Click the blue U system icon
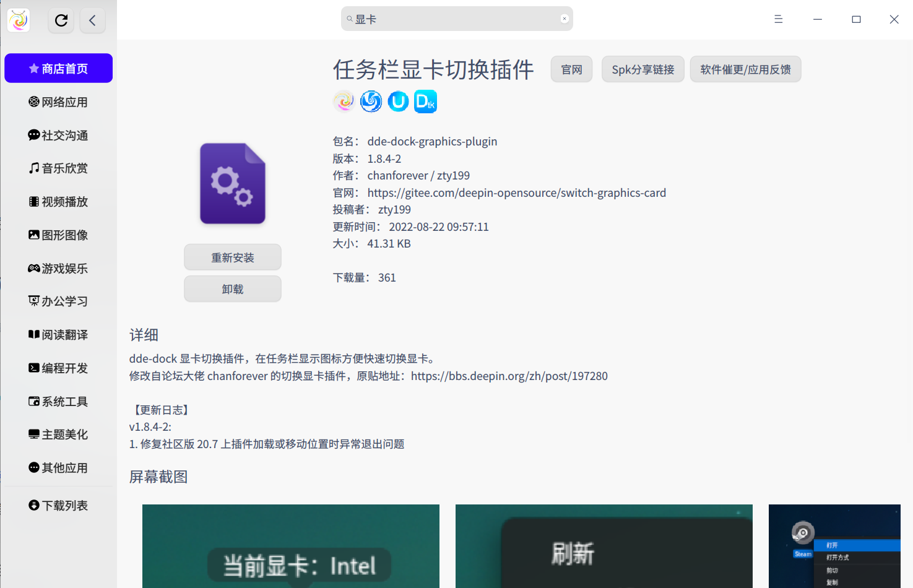This screenshot has height=588, width=913. coord(398,101)
